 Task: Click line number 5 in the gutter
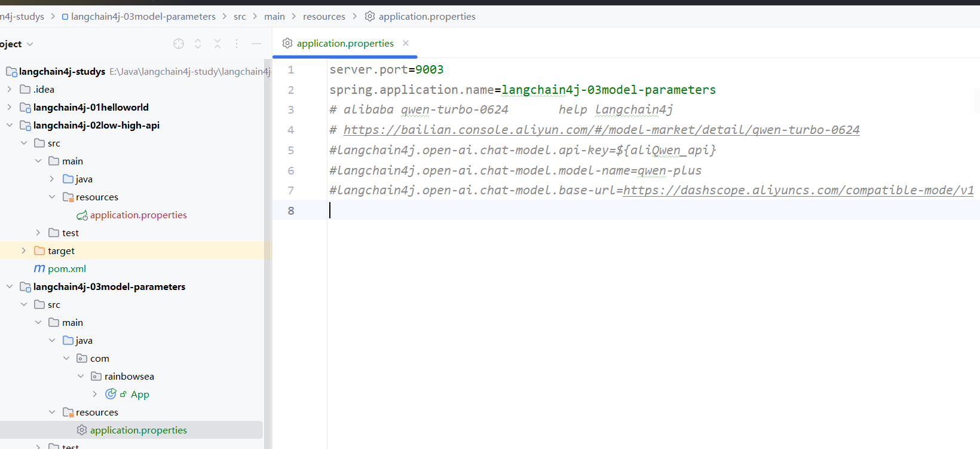(291, 150)
